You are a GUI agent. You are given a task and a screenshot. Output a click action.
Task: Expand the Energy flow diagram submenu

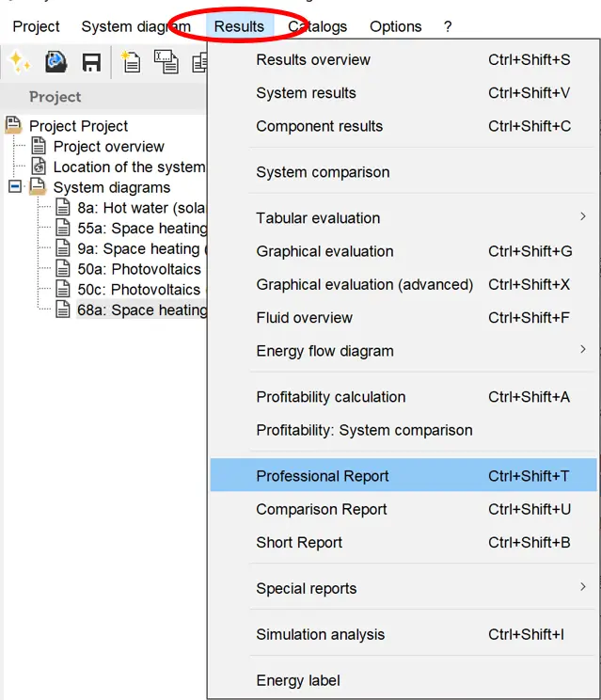click(582, 350)
